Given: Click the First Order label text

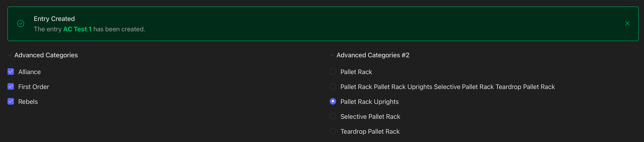Looking at the screenshot, I should click(34, 87).
